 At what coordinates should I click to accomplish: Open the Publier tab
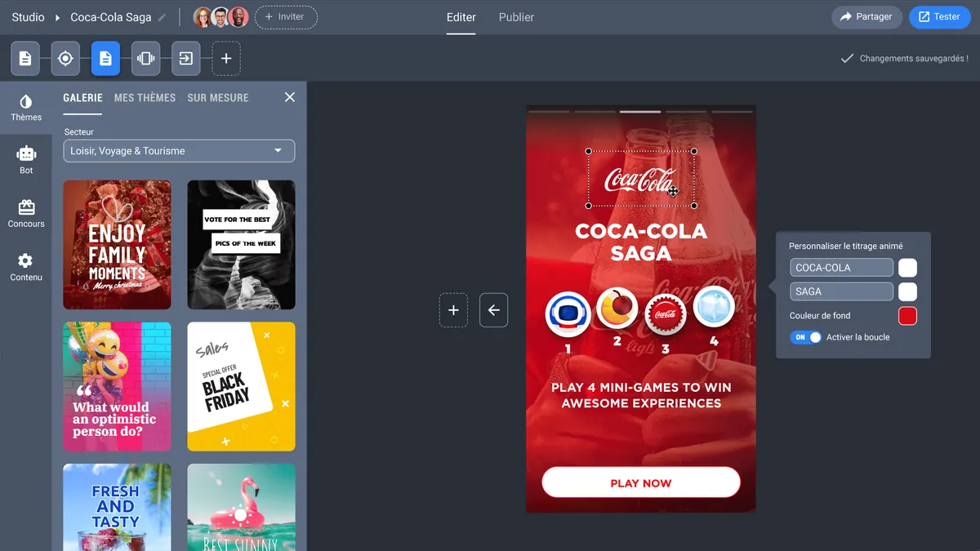pos(516,17)
